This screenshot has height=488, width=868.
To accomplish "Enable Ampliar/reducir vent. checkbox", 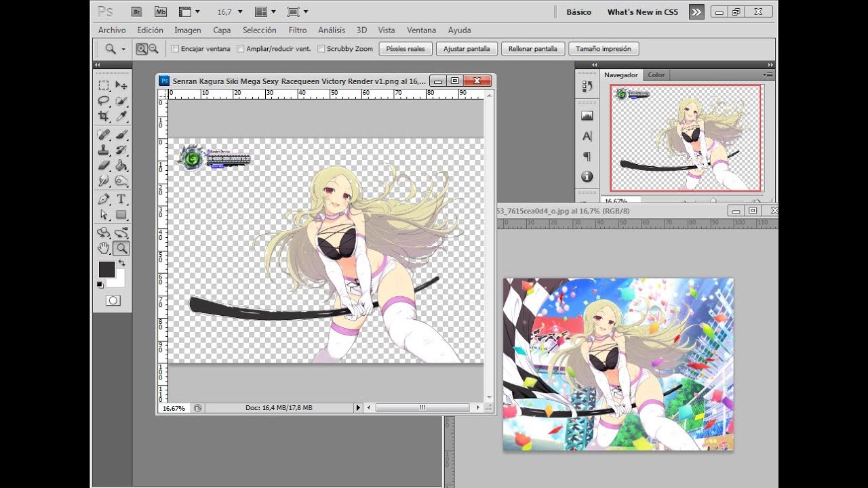I will [x=241, y=49].
